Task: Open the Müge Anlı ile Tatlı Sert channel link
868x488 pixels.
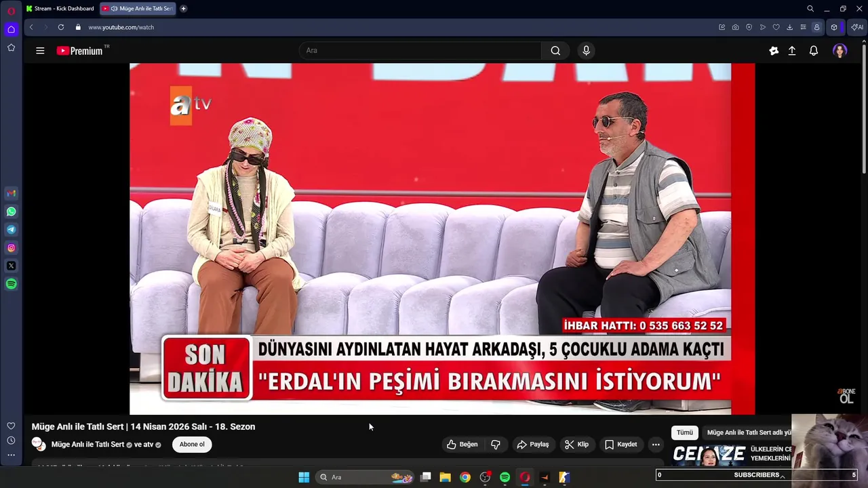Action: point(87,445)
